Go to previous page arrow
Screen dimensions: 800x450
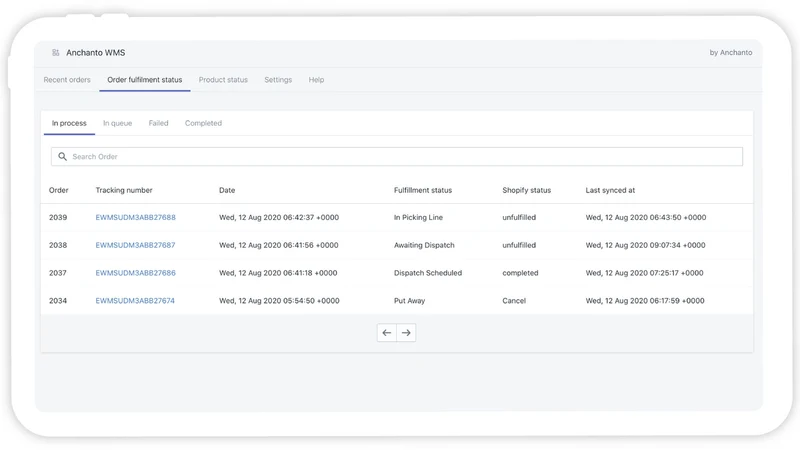click(x=387, y=333)
